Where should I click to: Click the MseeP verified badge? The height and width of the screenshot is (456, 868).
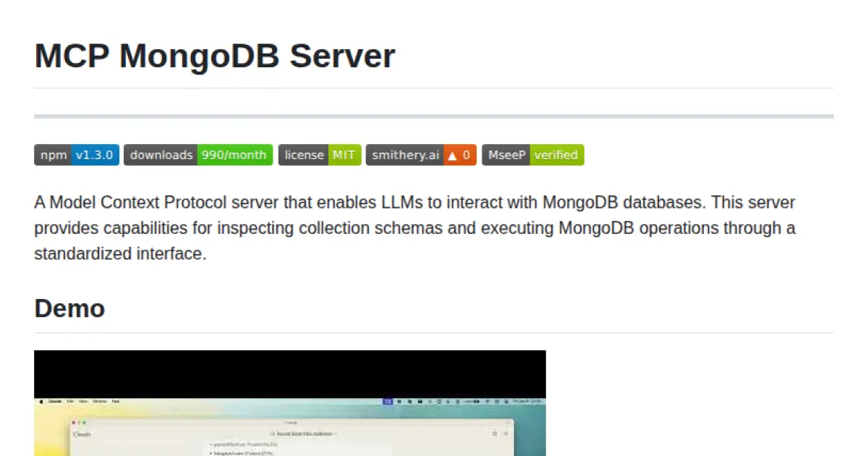point(532,154)
